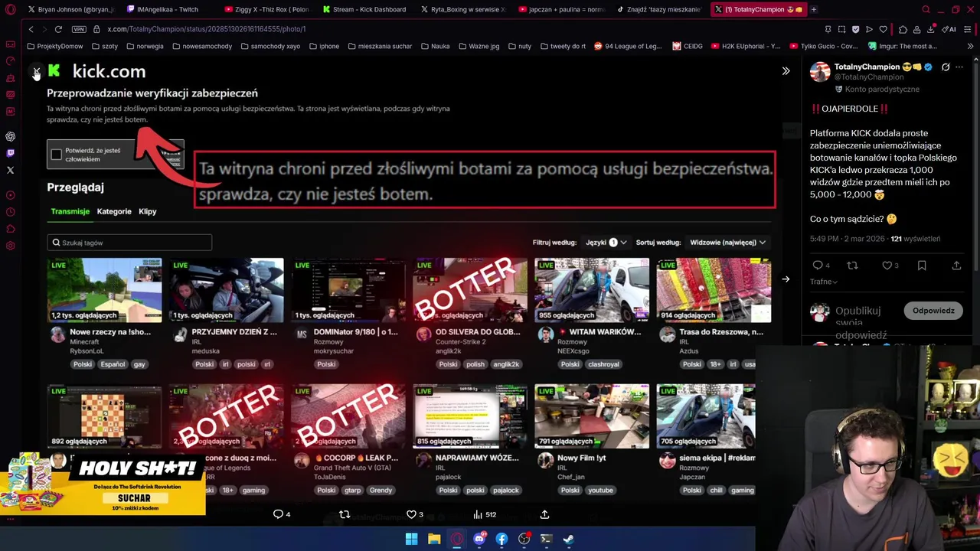Open Ważne jpg bookmark folder
Screen dimensions: 980x551
tap(478, 46)
